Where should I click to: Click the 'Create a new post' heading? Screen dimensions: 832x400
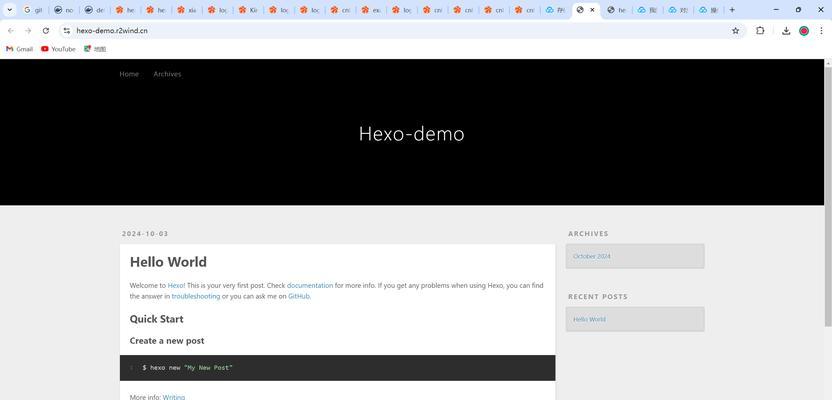[167, 341]
